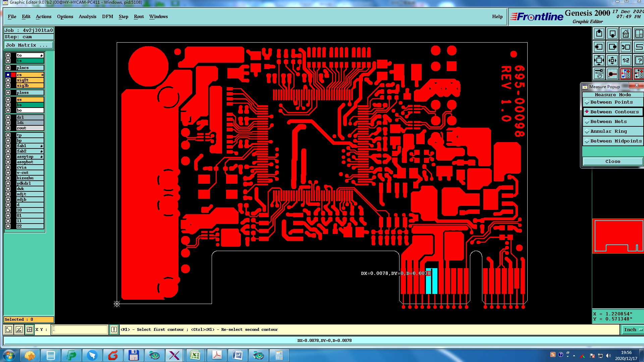Select Between Points measure mode

pos(611,102)
